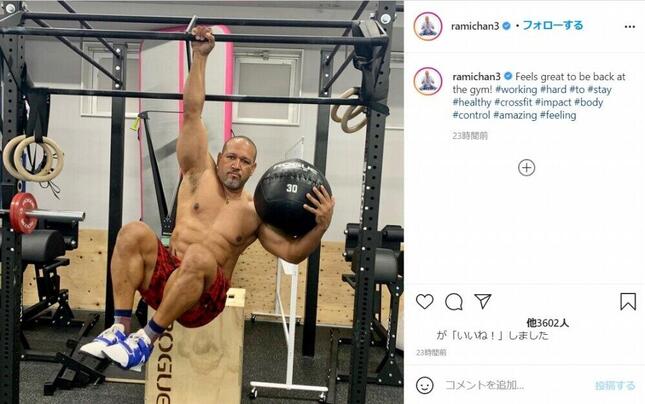Open ramichan3 username in header
This screenshot has height=404, width=645.
[x=475, y=26]
